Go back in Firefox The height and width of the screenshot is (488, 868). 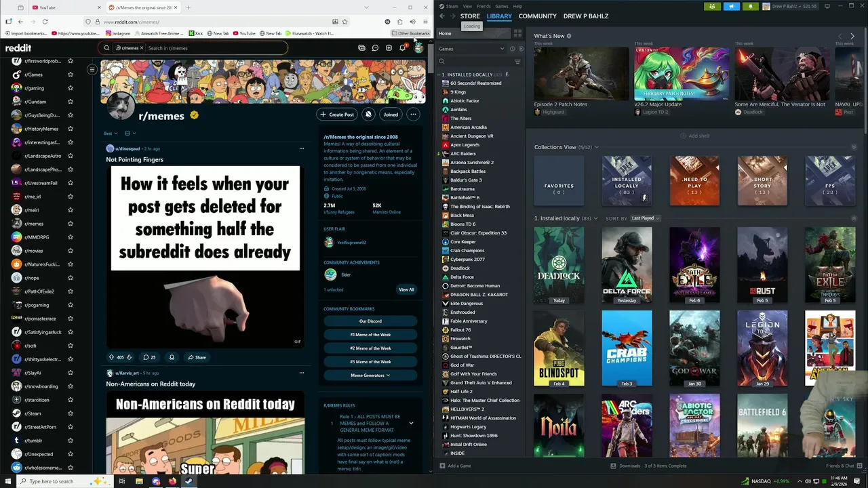tap(20, 22)
